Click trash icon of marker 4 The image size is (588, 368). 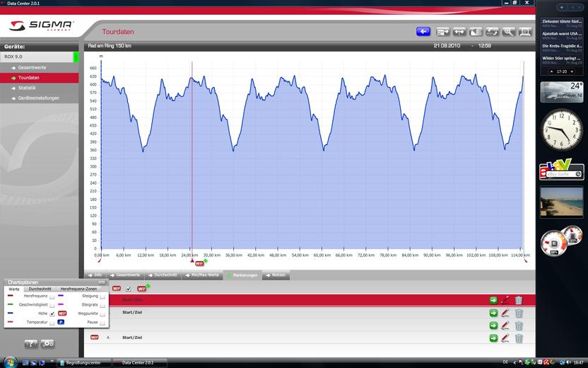click(x=519, y=338)
